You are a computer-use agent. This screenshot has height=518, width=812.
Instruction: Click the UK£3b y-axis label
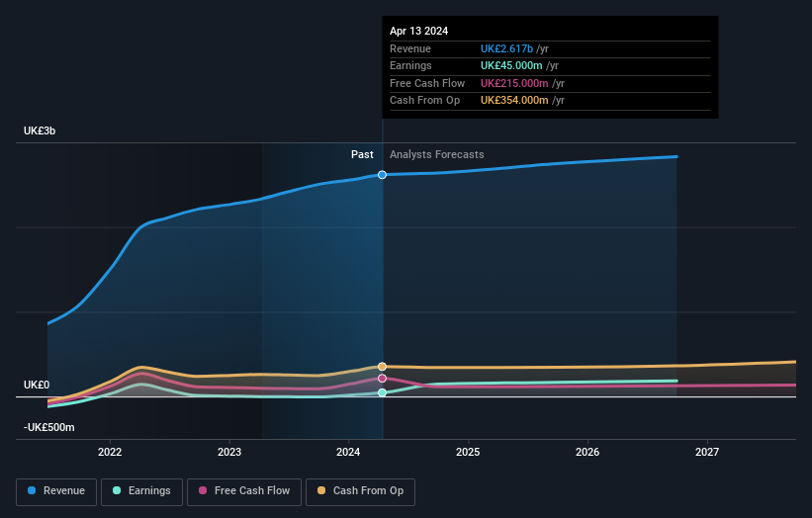pyautogui.click(x=40, y=130)
